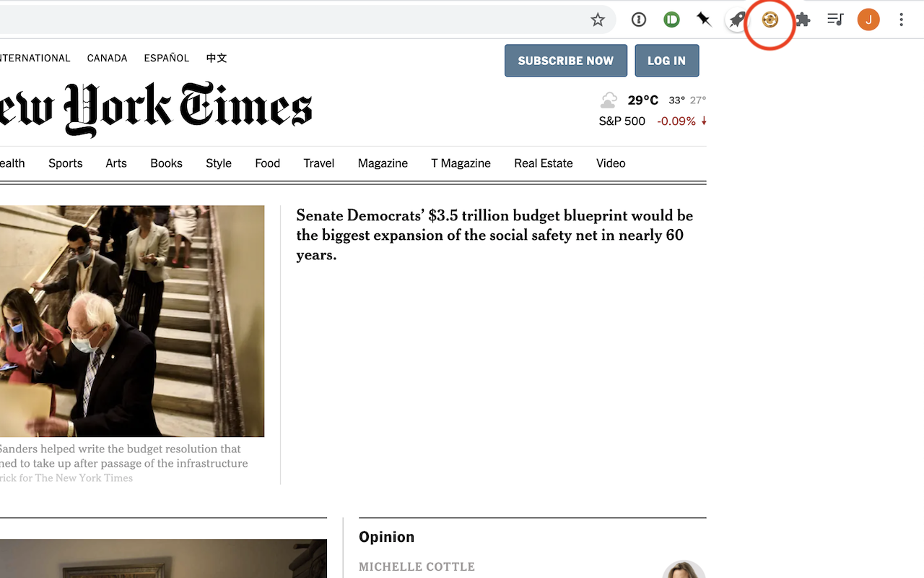Open Chrome's three-dot menu

click(x=901, y=20)
